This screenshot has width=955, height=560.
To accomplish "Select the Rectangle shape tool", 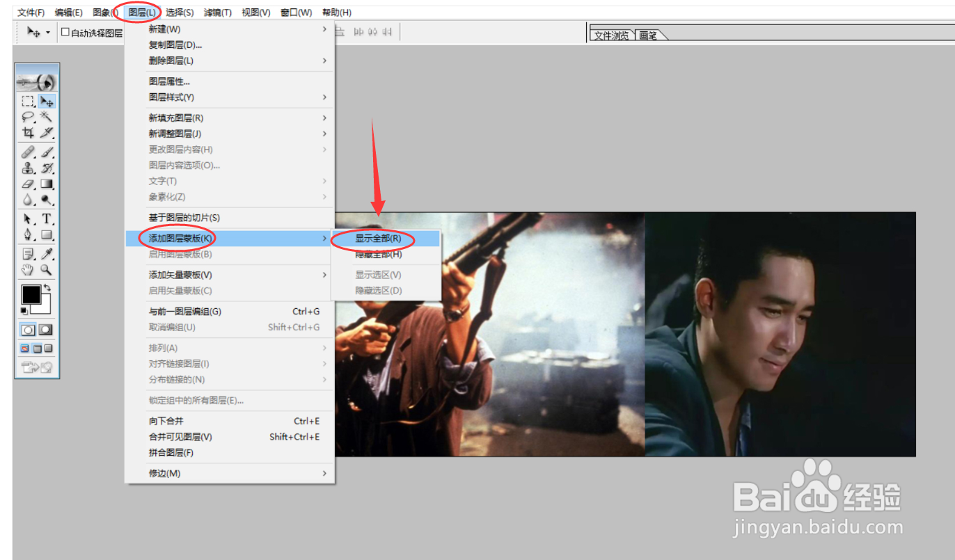I will pos(47,234).
